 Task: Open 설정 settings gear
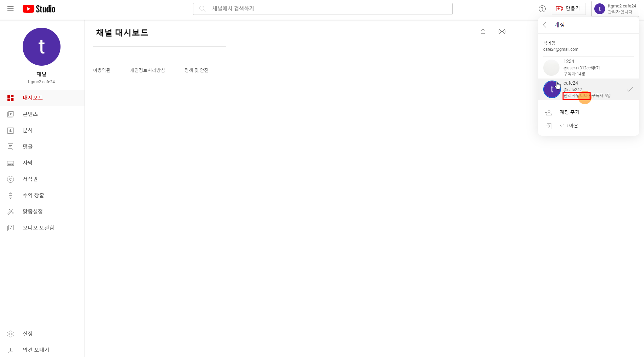pos(27,334)
